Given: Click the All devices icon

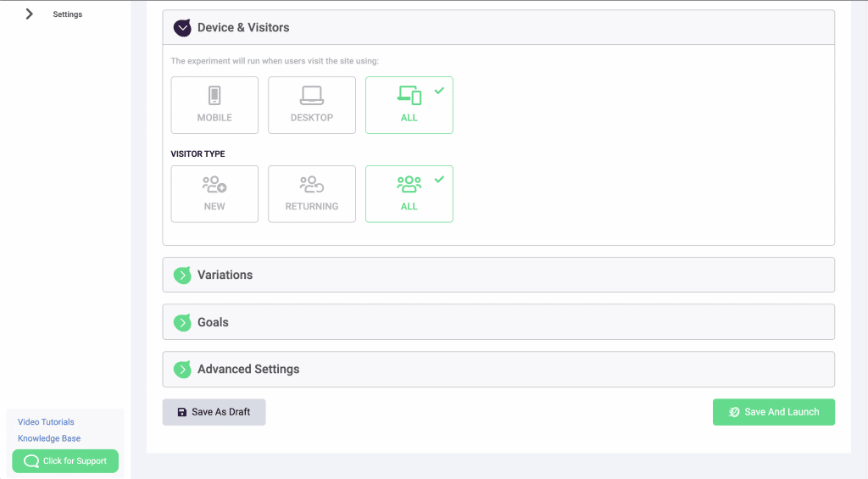Looking at the screenshot, I should coord(409,95).
